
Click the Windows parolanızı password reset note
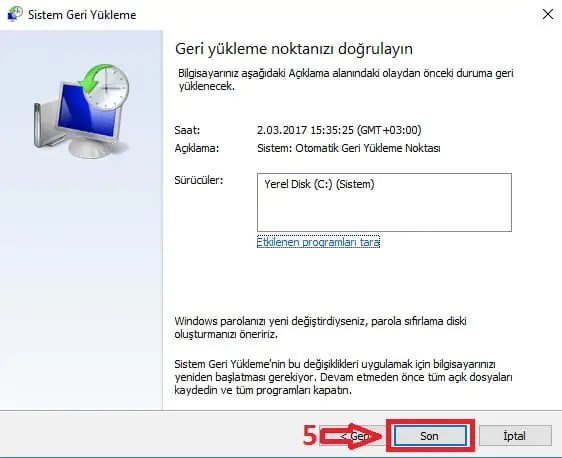(320, 328)
